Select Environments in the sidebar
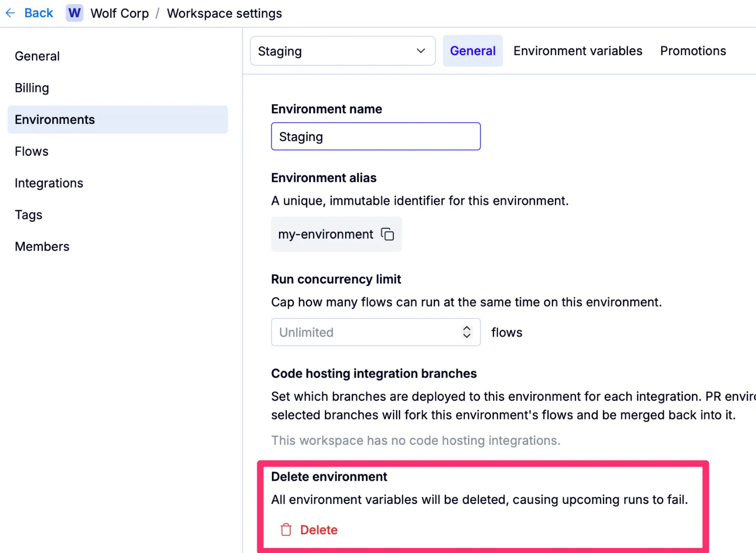Viewport: 756px width, 553px height. click(55, 120)
